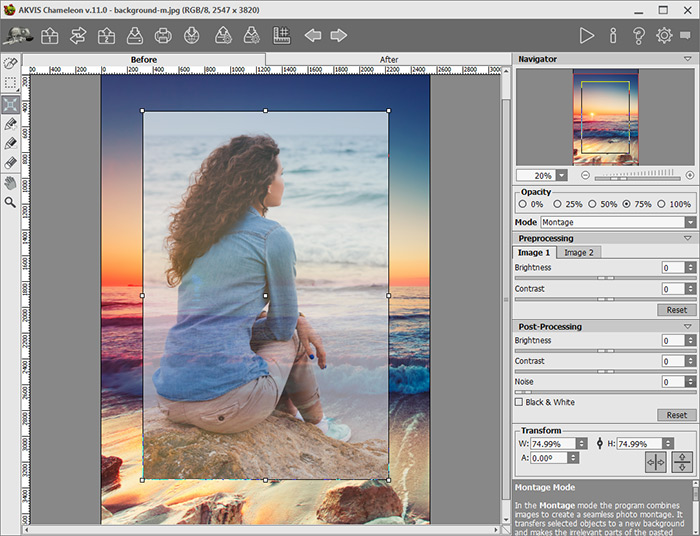Select the rectangular selection tool
Viewport: 700px width, 536px height.
coord(10,83)
